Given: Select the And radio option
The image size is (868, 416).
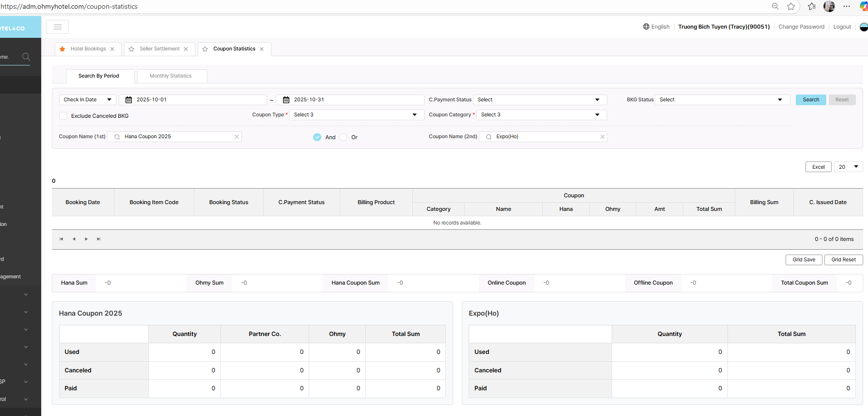Looking at the screenshot, I should (x=317, y=137).
